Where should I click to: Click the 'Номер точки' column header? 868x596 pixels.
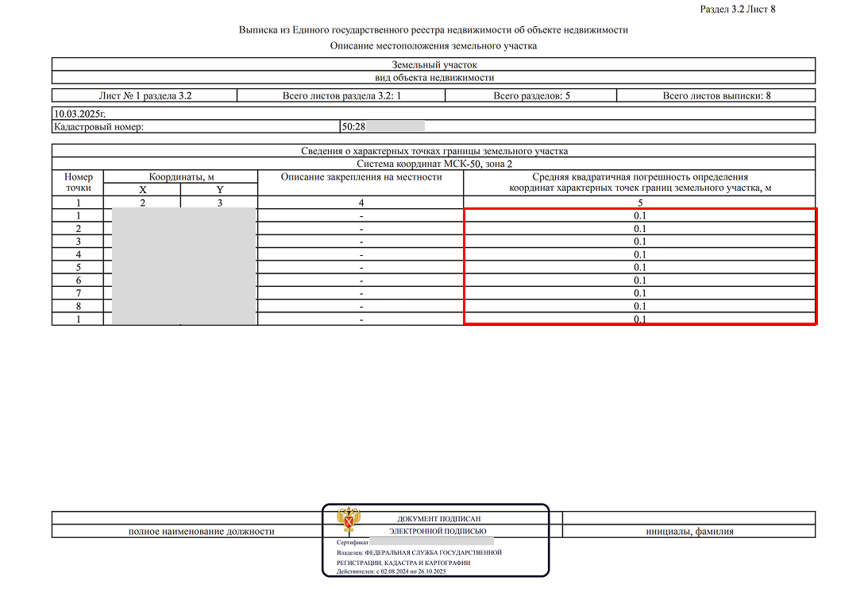click(78, 182)
